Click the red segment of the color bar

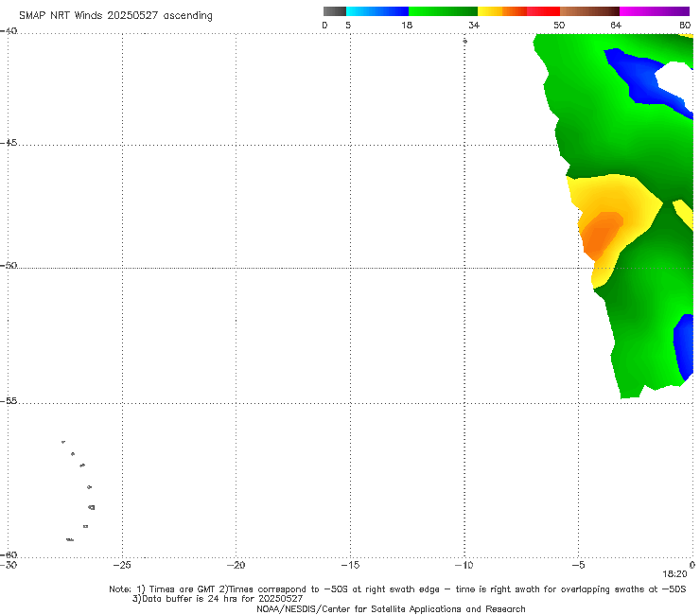tap(543, 11)
